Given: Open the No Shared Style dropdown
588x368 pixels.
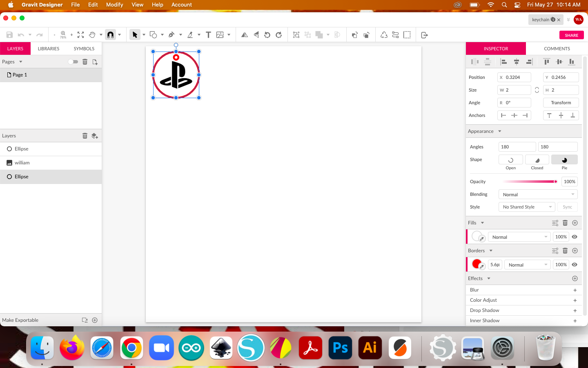Looking at the screenshot, I should point(527,207).
